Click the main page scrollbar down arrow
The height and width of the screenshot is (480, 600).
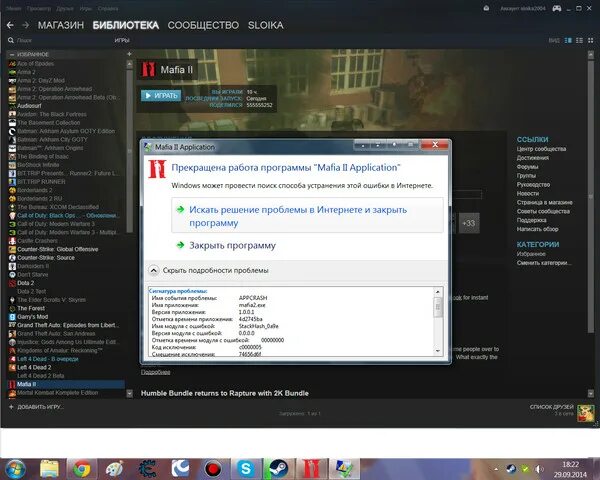click(x=591, y=393)
